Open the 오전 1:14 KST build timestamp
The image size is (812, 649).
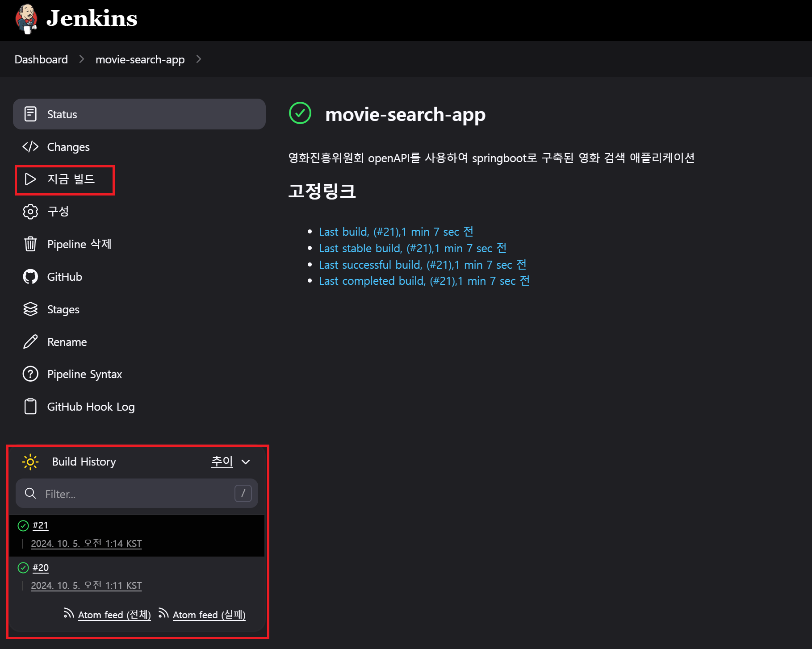(86, 544)
